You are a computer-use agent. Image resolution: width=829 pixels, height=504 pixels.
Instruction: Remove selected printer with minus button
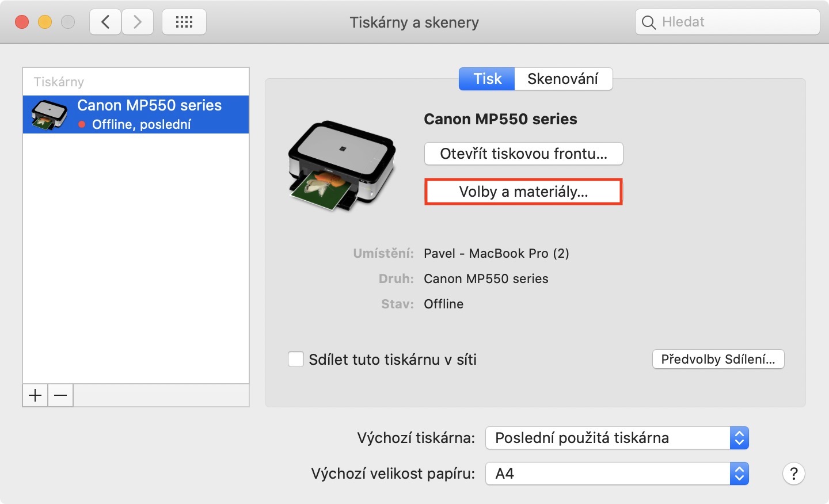60,395
